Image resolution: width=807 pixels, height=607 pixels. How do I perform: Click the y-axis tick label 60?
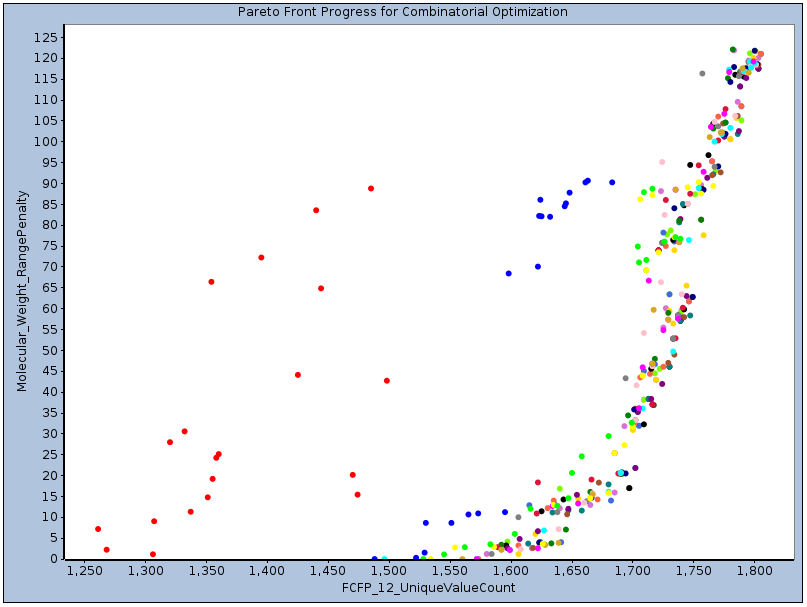[x=49, y=308]
